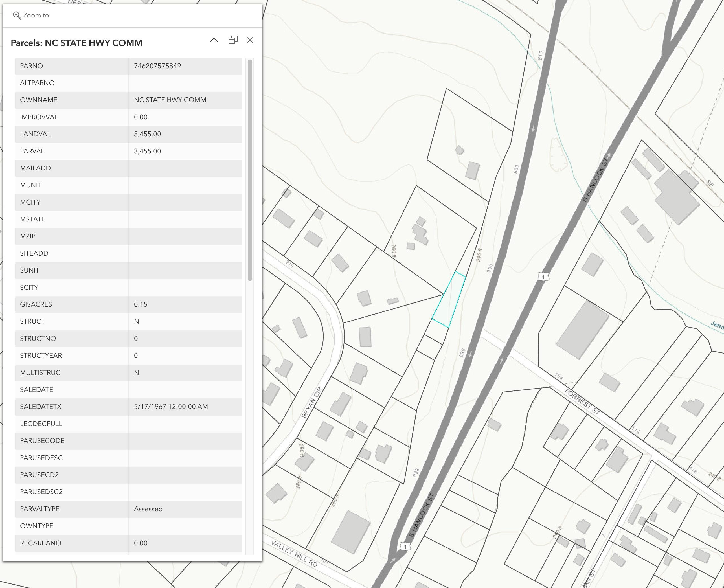Image resolution: width=724 pixels, height=588 pixels.
Task: Click the LANDVAL value 3,455.00
Action: coord(147,134)
